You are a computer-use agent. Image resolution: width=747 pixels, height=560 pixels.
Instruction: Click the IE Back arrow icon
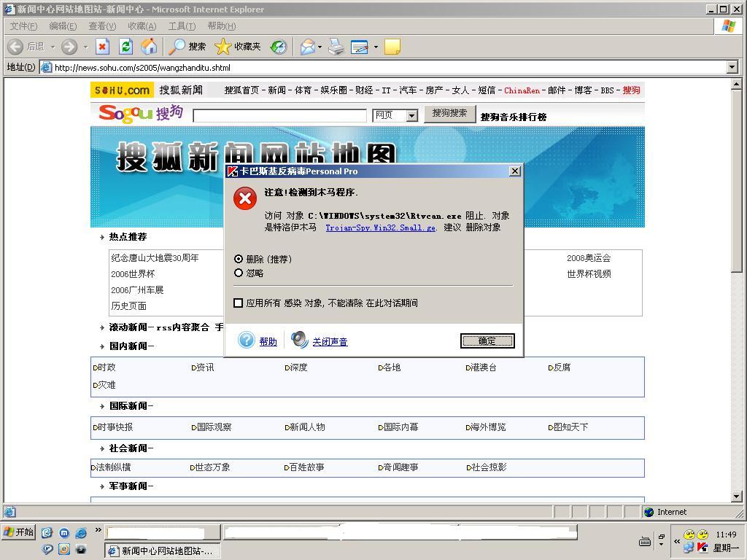pos(15,47)
